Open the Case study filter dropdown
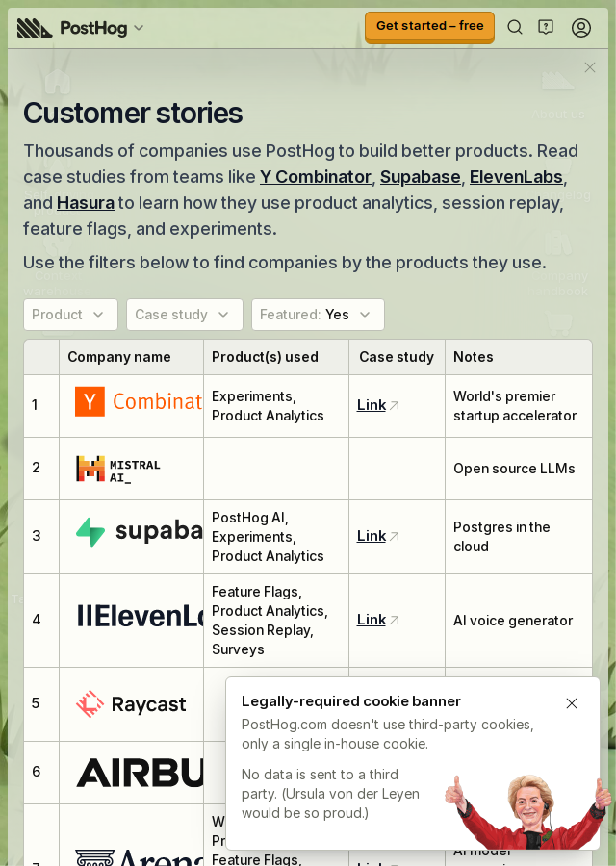 coord(185,315)
